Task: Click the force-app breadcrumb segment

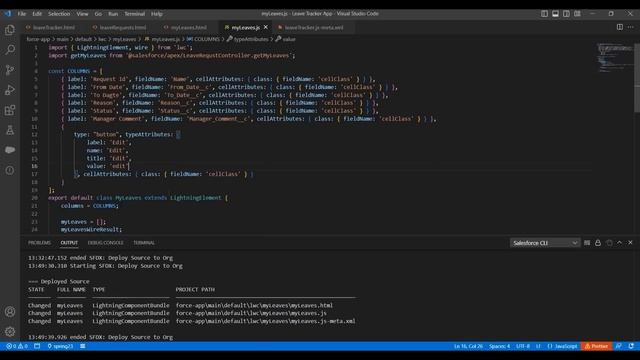Action: point(38,39)
